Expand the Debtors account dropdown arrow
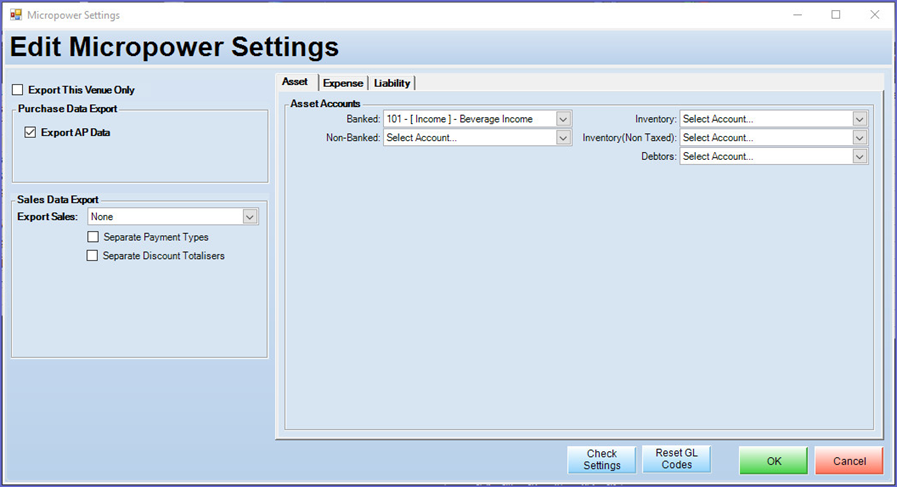 point(859,156)
